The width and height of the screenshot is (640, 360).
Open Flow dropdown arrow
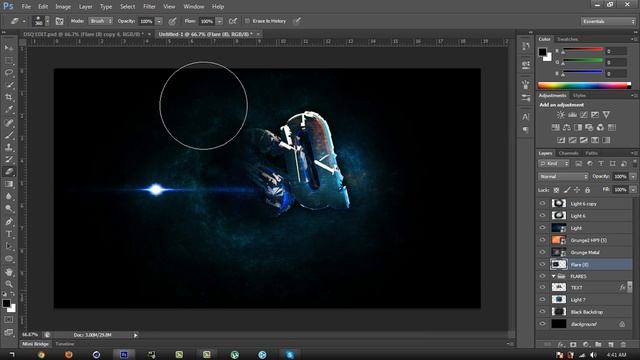pos(219,21)
